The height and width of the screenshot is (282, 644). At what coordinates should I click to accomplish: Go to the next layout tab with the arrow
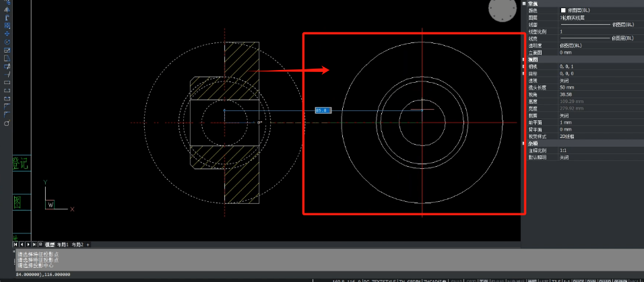(28, 244)
